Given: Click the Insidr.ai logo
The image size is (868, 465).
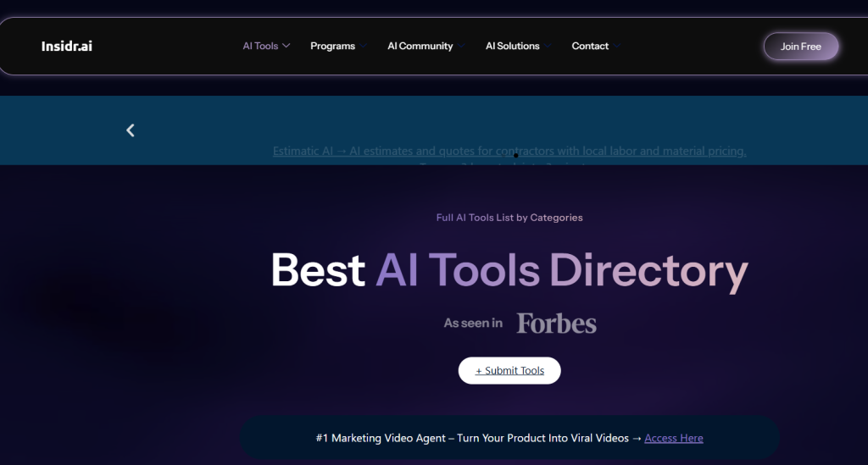Looking at the screenshot, I should click(66, 46).
